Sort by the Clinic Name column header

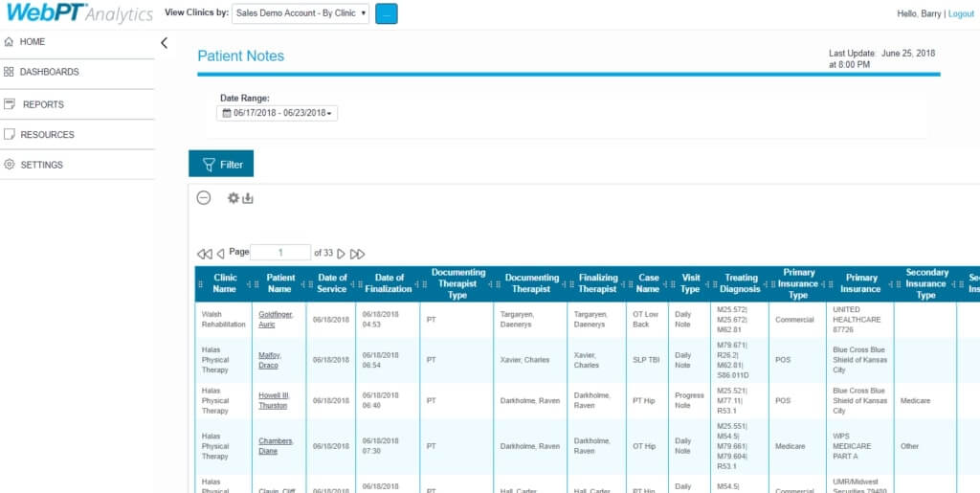pyautogui.click(x=225, y=283)
